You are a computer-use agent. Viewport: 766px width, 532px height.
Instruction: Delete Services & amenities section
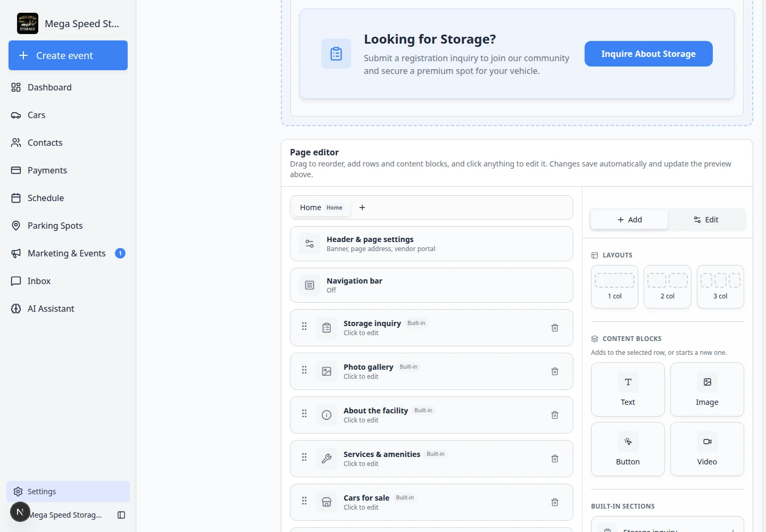555,459
